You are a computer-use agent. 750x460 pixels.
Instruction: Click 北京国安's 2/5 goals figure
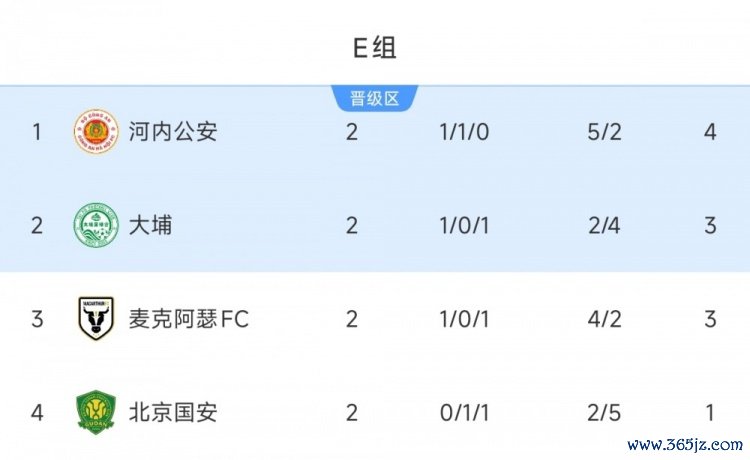(x=604, y=412)
